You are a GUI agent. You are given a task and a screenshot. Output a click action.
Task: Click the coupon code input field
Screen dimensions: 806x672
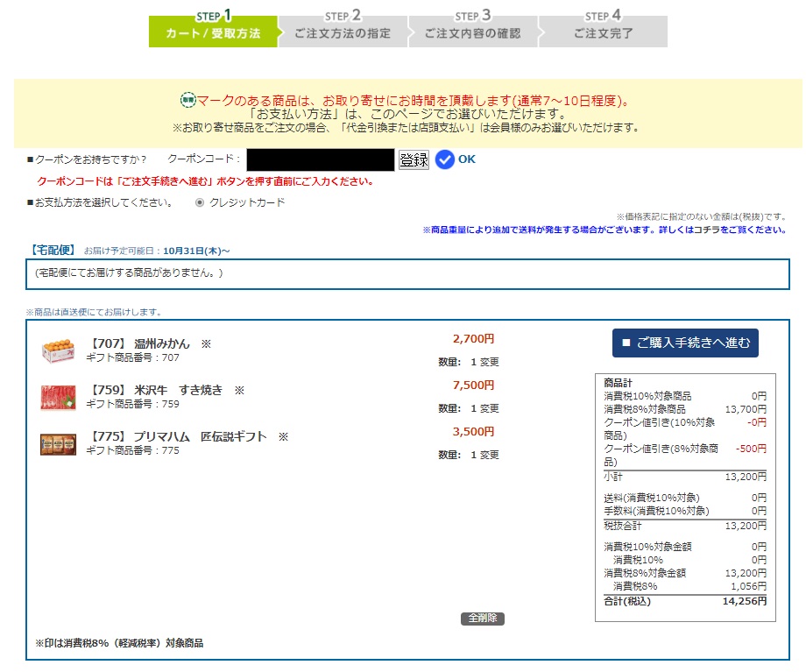click(x=321, y=160)
